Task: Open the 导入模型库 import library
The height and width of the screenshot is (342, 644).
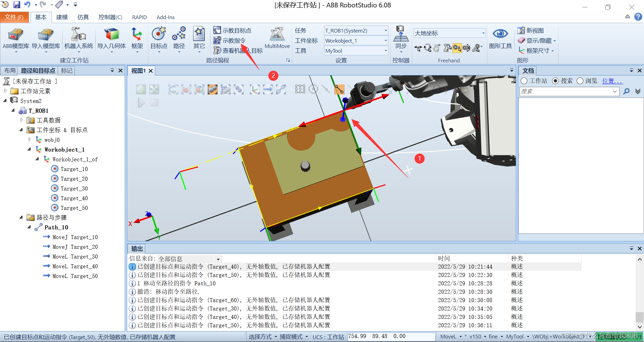Action: click(x=46, y=40)
